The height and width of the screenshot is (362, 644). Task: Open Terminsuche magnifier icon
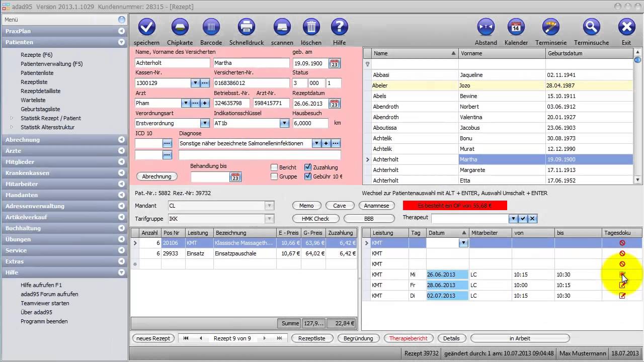click(591, 27)
